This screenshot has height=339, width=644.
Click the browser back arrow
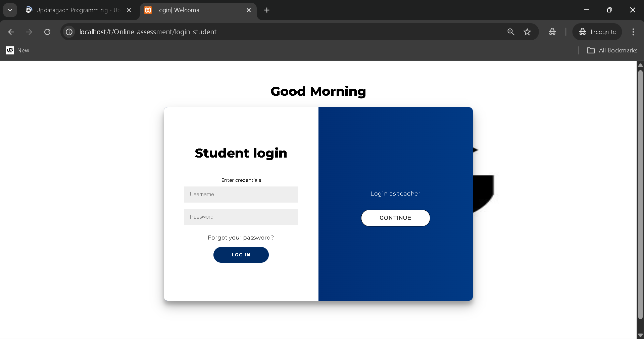(x=11, y=32)
